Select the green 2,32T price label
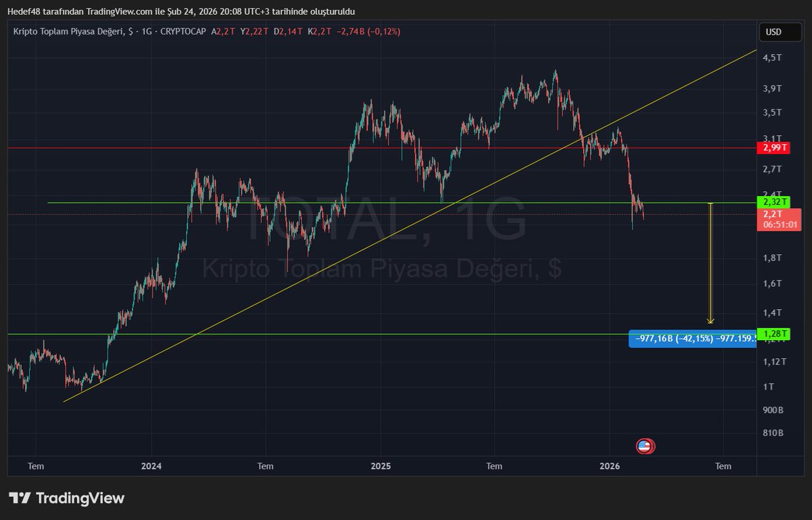The width and height of the screenshot is (812, 520). pyautogui.click(x=773, y=202)
